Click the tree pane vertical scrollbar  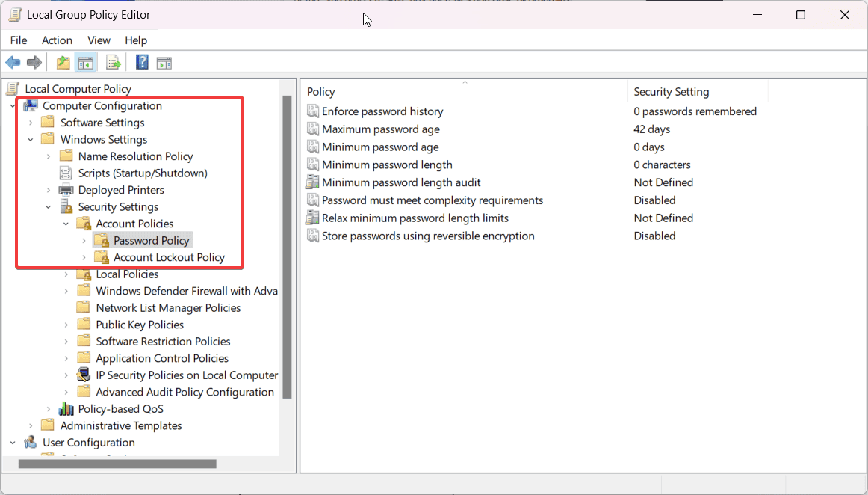[x=287, y=248]
